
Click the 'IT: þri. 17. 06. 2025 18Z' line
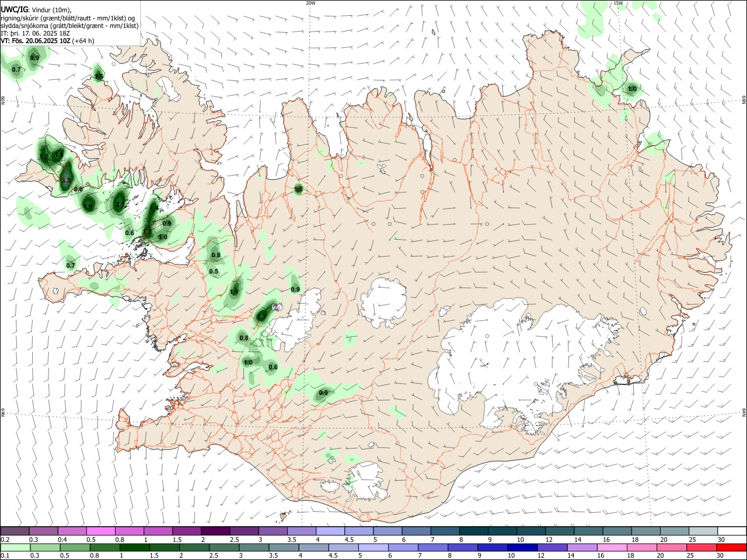(36, 33)
